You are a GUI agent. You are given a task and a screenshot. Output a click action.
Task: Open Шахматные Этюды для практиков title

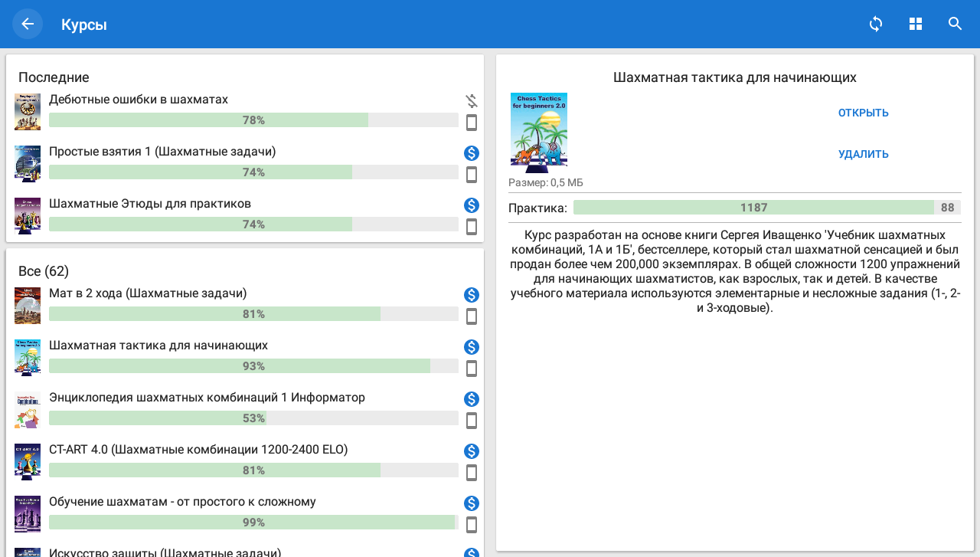click(x=150, y=204)
